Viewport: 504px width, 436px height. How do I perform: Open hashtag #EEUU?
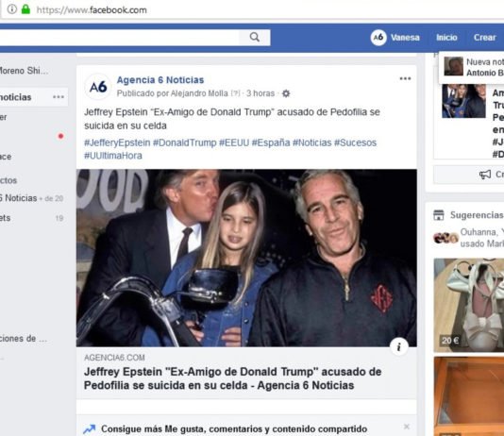click(x=234, y=143)
